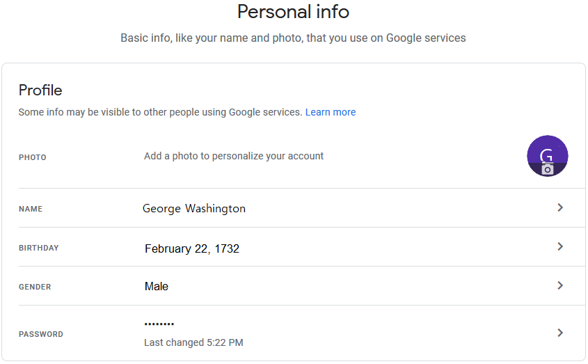Click the Personal info page title
The width and height of the screenshot is (588, 364).
(293, 12)
